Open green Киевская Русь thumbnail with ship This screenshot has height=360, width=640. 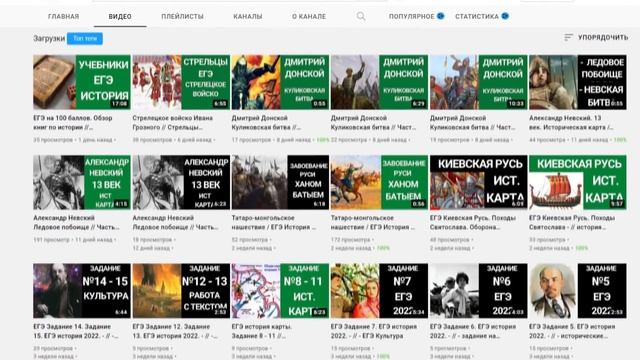pos(578,182)
